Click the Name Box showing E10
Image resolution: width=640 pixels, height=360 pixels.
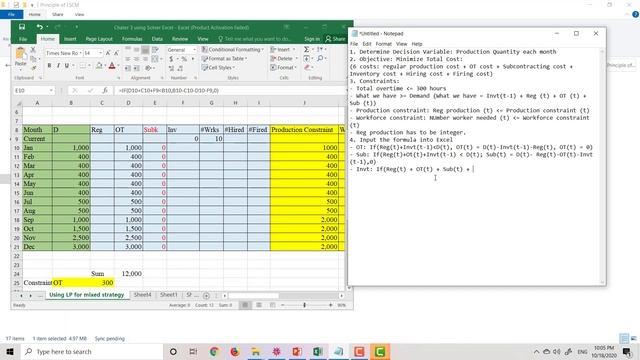tap(33, 90)
